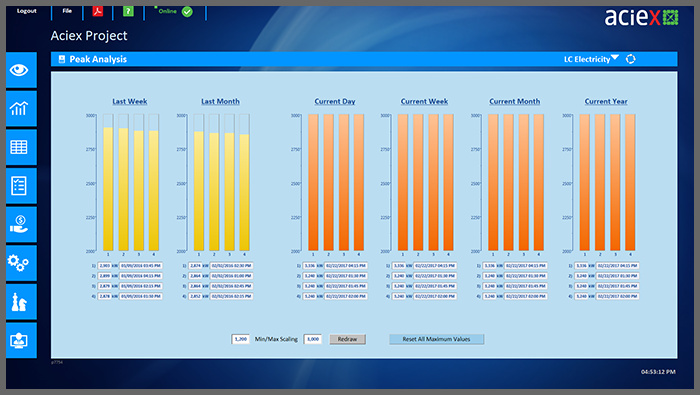Select Current Month peak 4 date field
Screen dimensions: 700x395
pos(526,296)
